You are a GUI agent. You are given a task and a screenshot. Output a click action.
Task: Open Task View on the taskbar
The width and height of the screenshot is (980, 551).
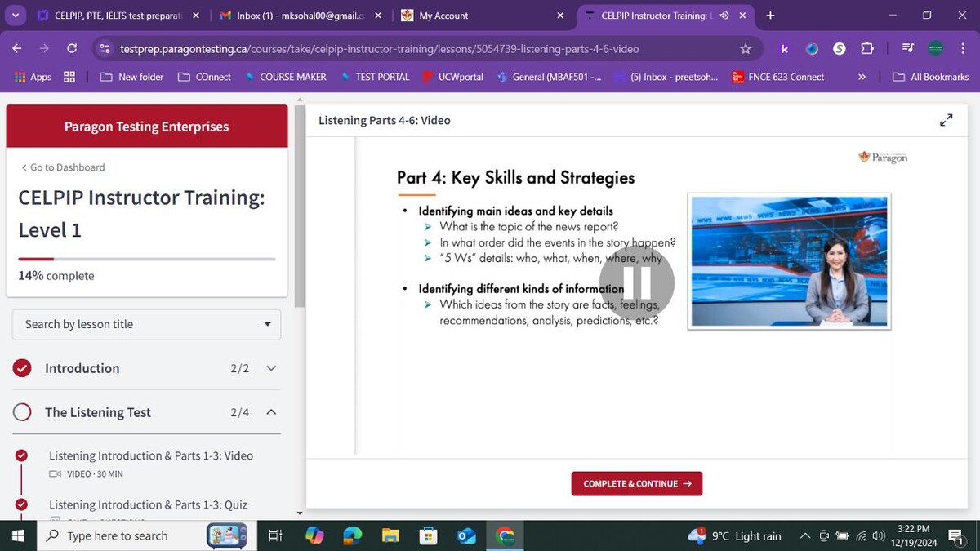pos(275,535)
